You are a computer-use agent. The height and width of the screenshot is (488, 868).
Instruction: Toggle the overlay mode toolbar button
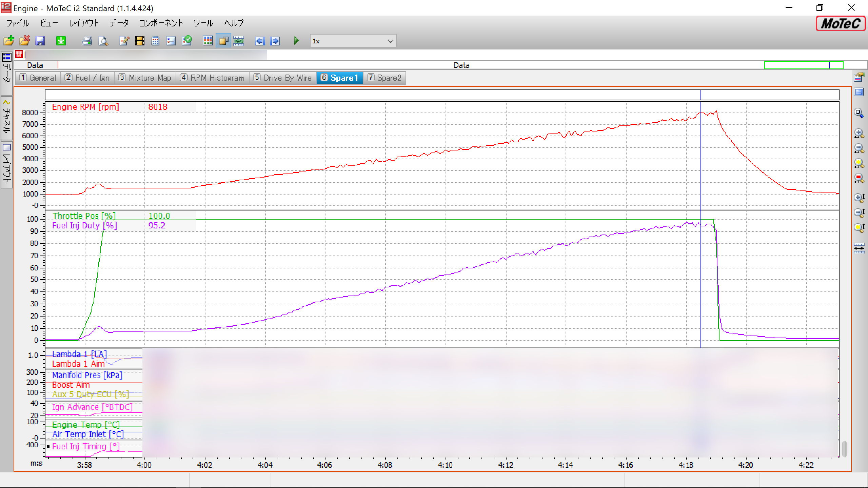click(223, 41)
